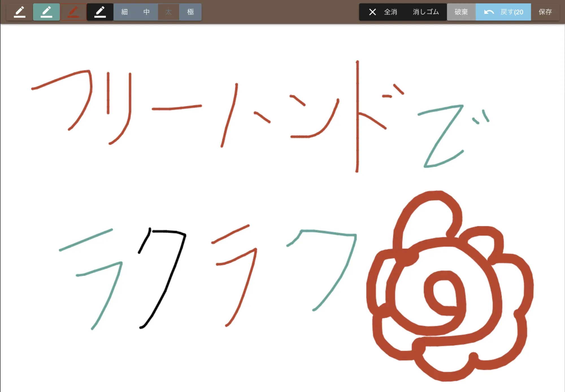Click the X clear-all icon
The height and width of the screenshot is (392, 565).
click(372, 12)
